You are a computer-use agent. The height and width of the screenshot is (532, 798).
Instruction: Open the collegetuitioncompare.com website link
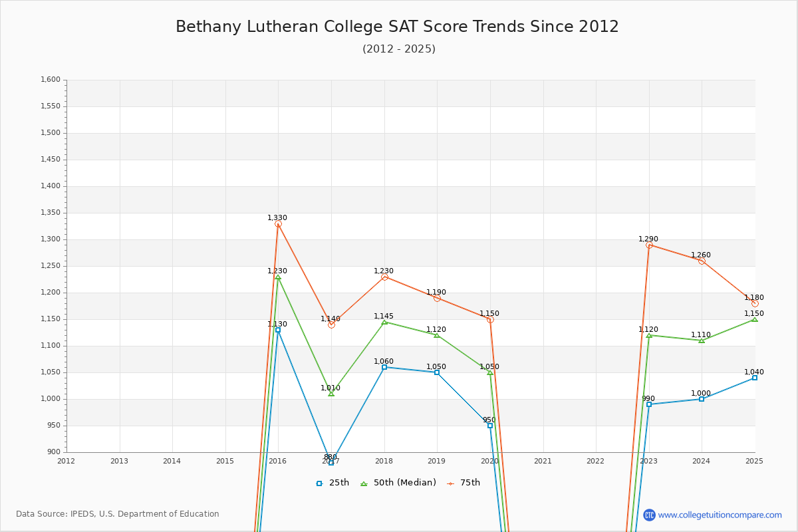click(x=720, y=515)
